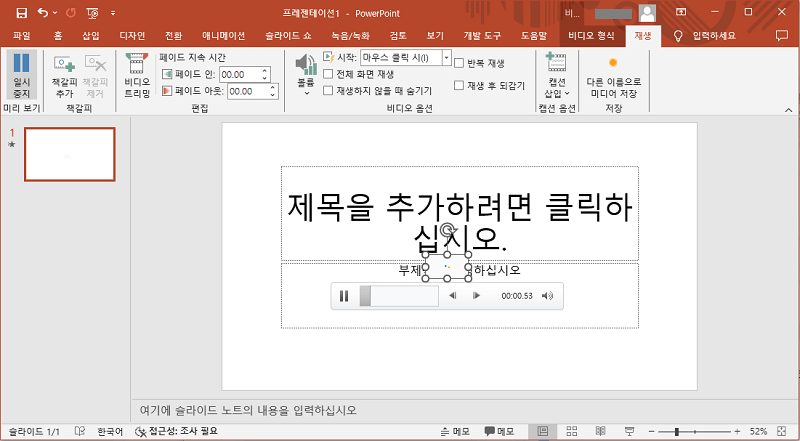
Task: Open the Undo history dropdown arrow
Action: pyautogui.click(x=55, y=13)
